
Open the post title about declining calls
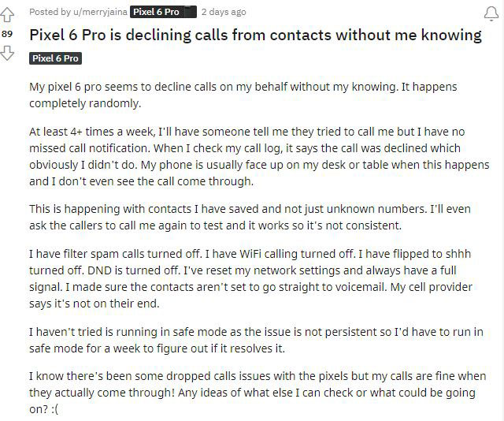point(255,35)
